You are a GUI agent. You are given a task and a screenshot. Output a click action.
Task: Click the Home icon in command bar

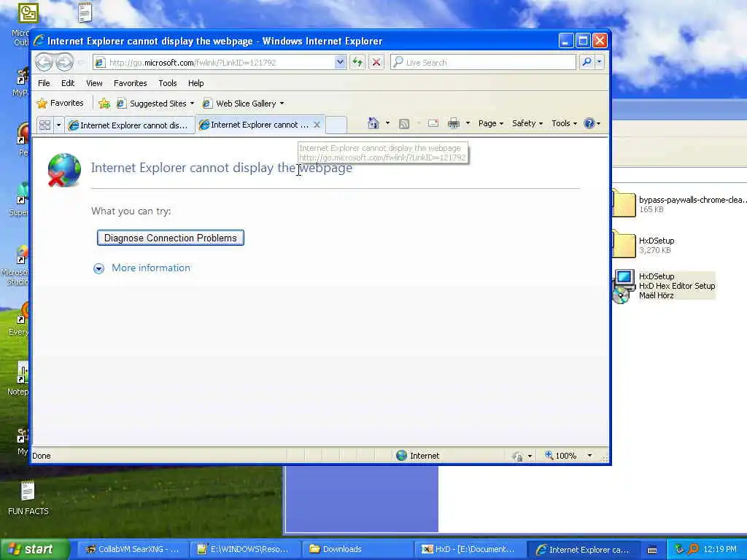click(x=373, y=123)
